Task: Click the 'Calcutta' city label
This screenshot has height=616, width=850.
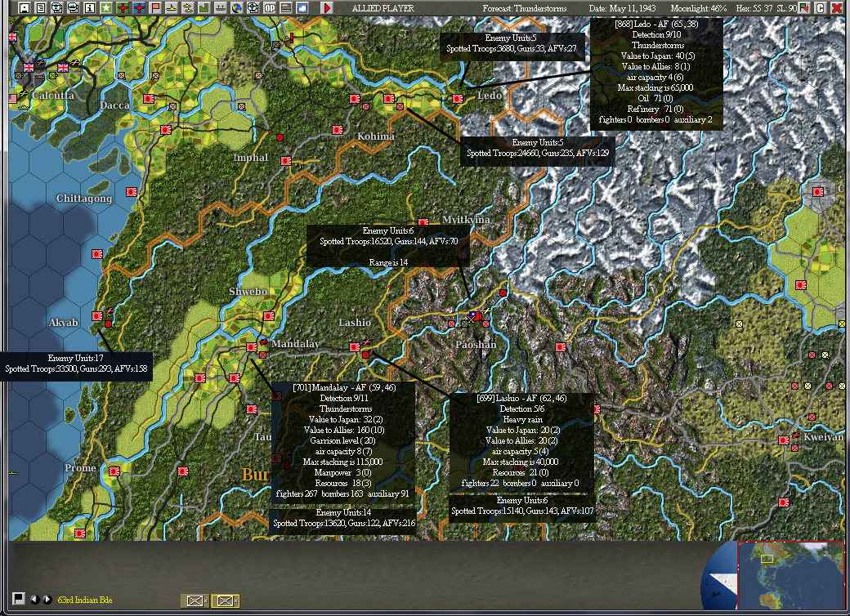Action: 53,96
